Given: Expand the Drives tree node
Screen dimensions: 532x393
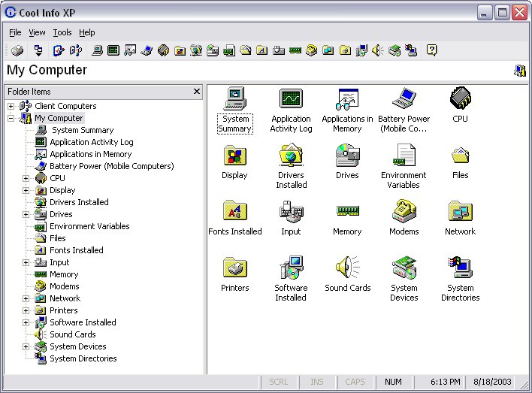Looking at the screenshot, I should [x=26, y=214].
